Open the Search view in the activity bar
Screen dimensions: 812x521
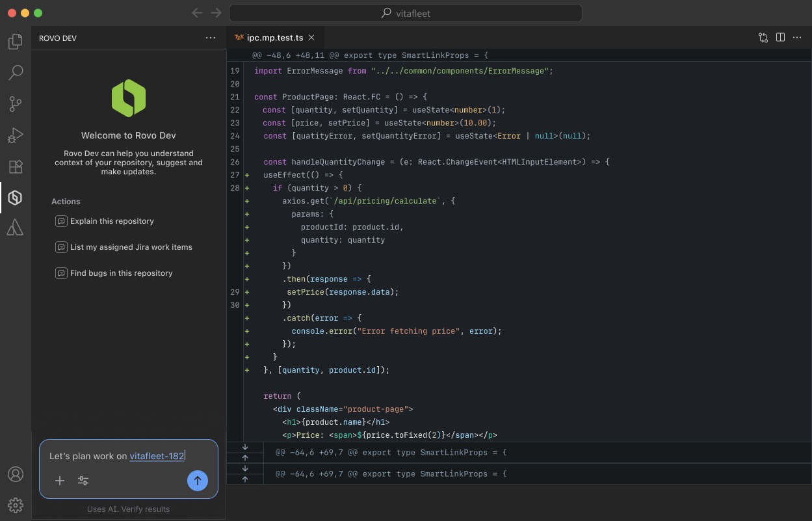point(16,72)
